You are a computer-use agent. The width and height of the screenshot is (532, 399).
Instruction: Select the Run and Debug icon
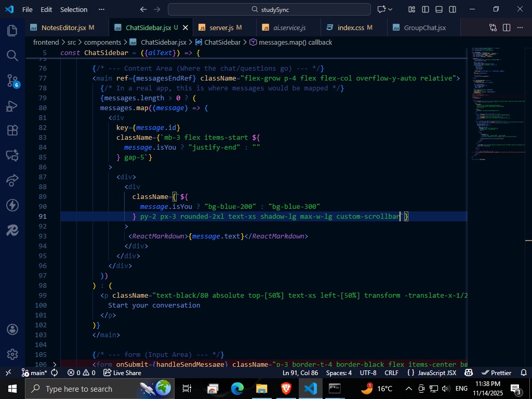12,105
